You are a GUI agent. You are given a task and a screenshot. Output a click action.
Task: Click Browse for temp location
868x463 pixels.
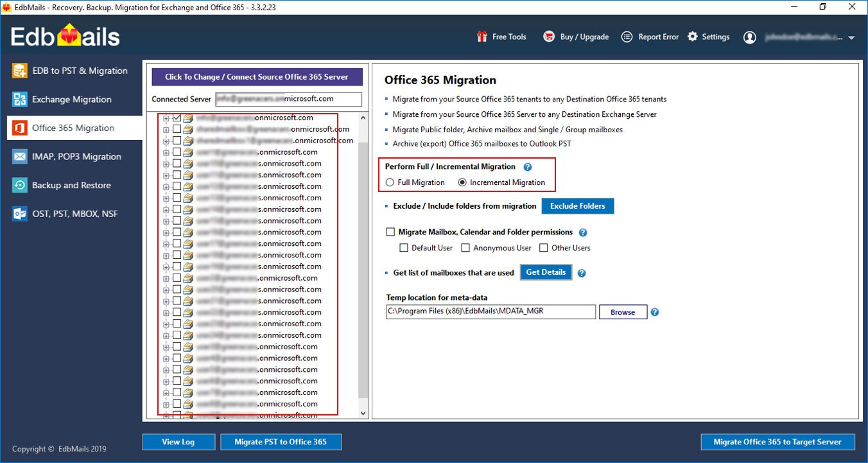tap(623, 312)
